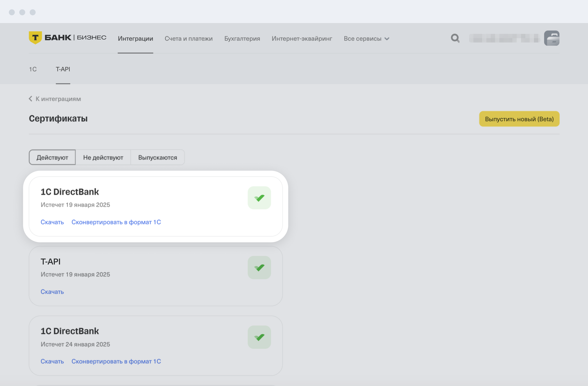
Task: Download the T-API certificate
Action: (x=52, y=292)
